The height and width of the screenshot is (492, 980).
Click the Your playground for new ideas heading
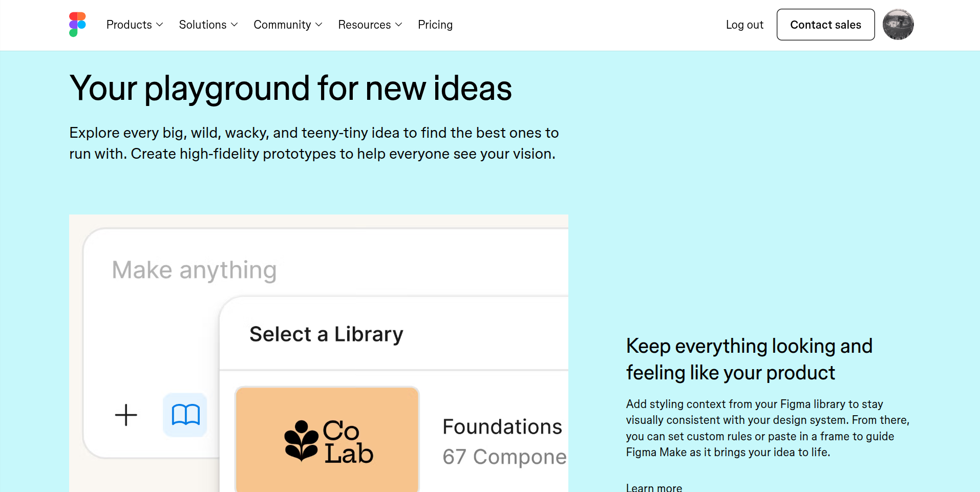pos(290,88)
